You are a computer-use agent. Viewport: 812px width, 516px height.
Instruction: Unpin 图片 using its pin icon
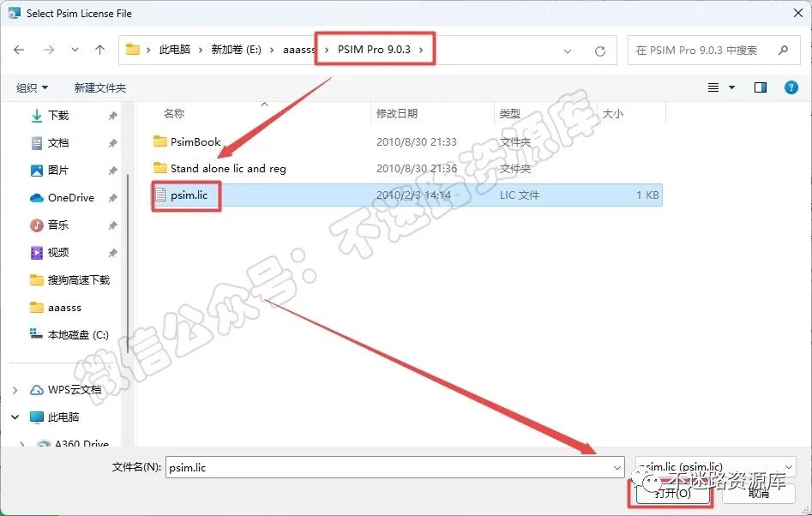pos(112,171)
